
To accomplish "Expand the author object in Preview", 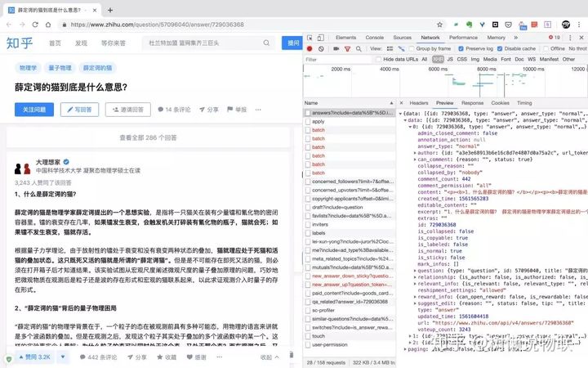I will tap(415, 153).
